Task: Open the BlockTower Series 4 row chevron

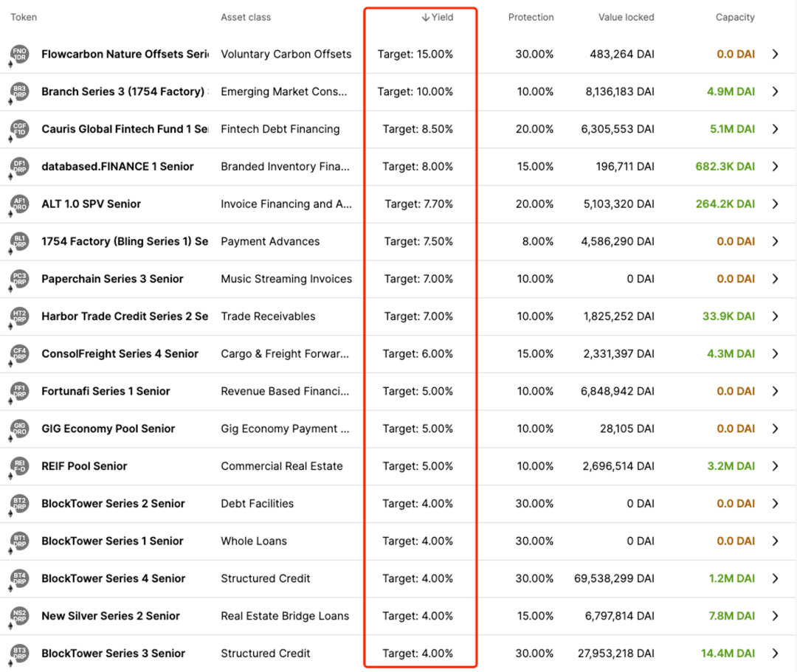Action: pos(775,578)
